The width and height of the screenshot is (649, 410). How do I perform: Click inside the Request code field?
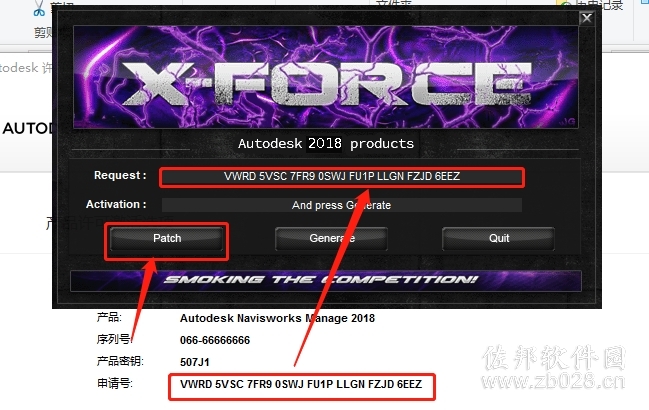[342, 177]
